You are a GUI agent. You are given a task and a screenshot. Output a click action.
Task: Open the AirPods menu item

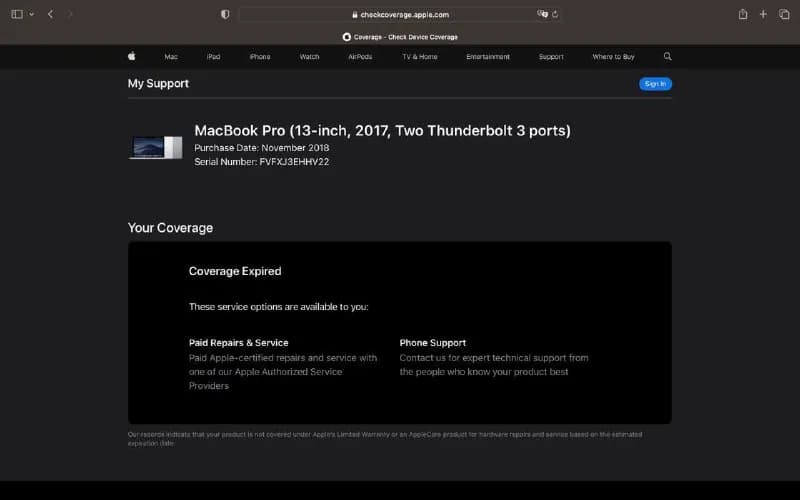pos(360,57)
